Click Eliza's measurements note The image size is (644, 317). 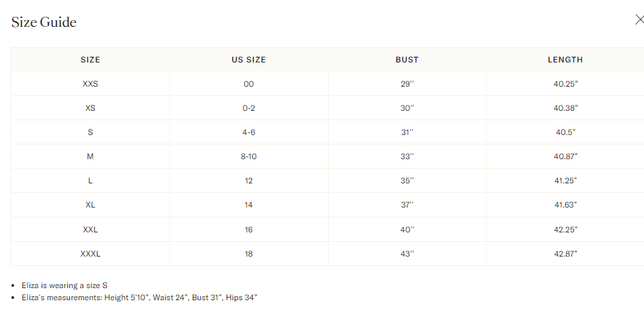pos(140,298)
